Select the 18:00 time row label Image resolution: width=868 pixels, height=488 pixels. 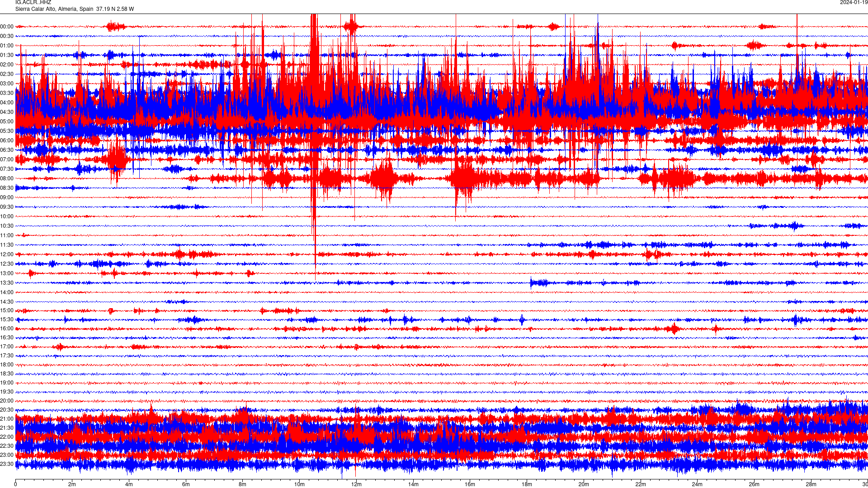click(7, 365)
